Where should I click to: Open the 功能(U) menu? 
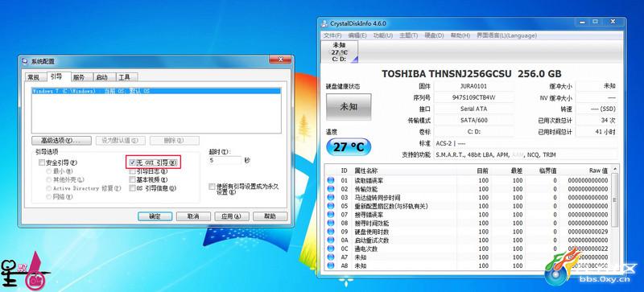(x=383, y=35)
